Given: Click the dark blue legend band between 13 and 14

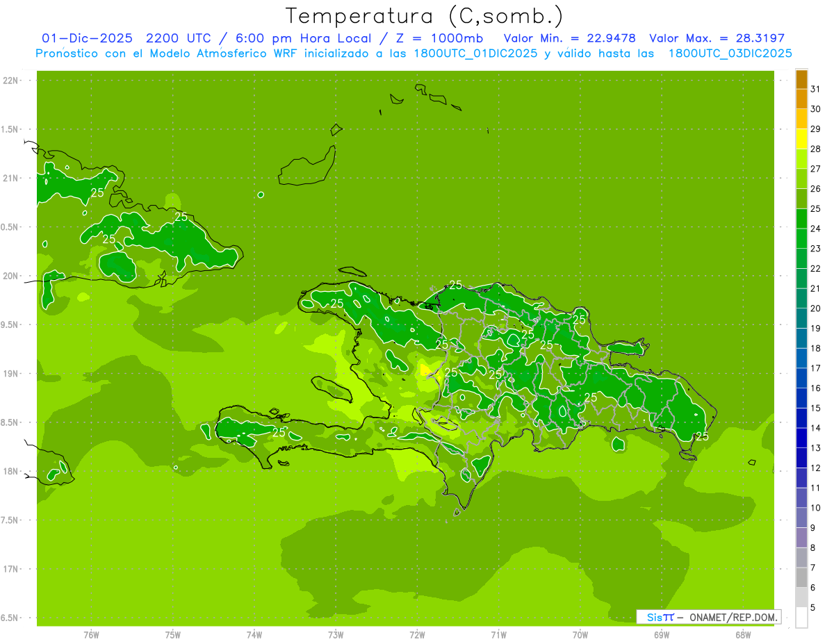Looking at the screenshot, I should (x=801, y=438).
